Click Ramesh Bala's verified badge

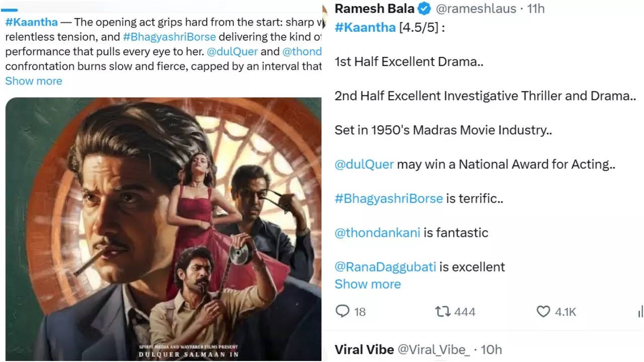(425, 9)
